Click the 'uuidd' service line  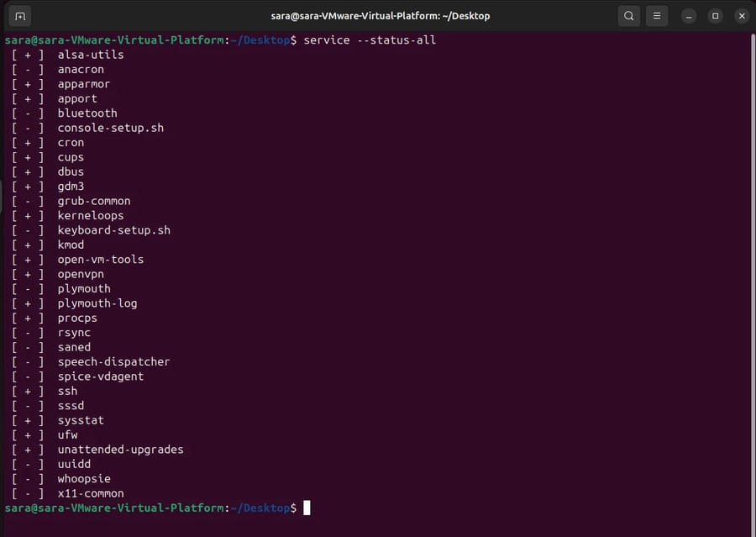click(51, 464)
